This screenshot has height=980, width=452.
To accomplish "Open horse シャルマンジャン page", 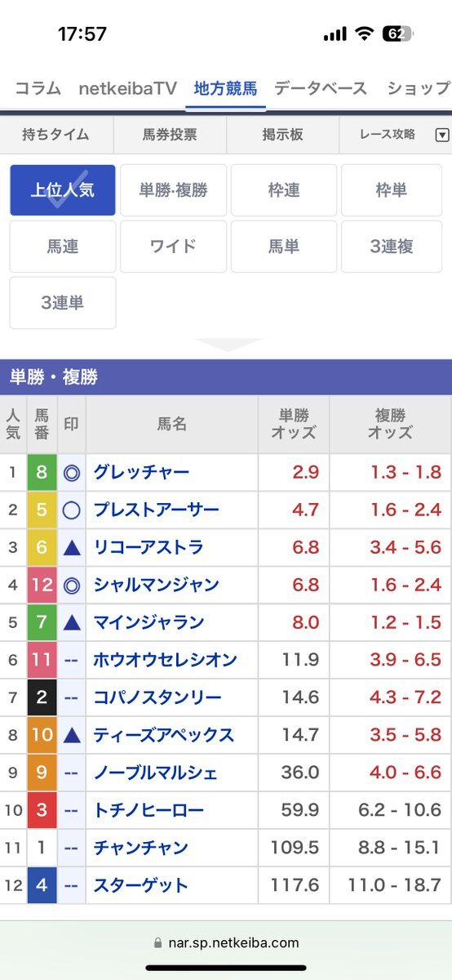I will coord(157,585).
